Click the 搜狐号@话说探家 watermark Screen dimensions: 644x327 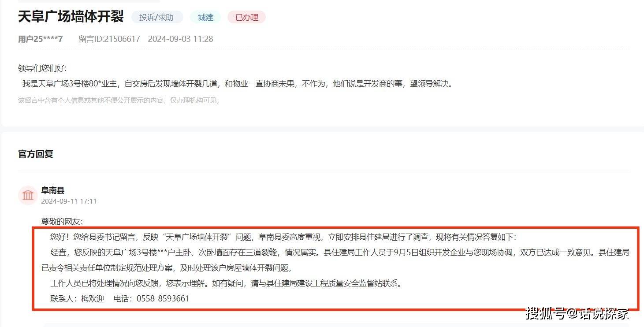(577, 313)
